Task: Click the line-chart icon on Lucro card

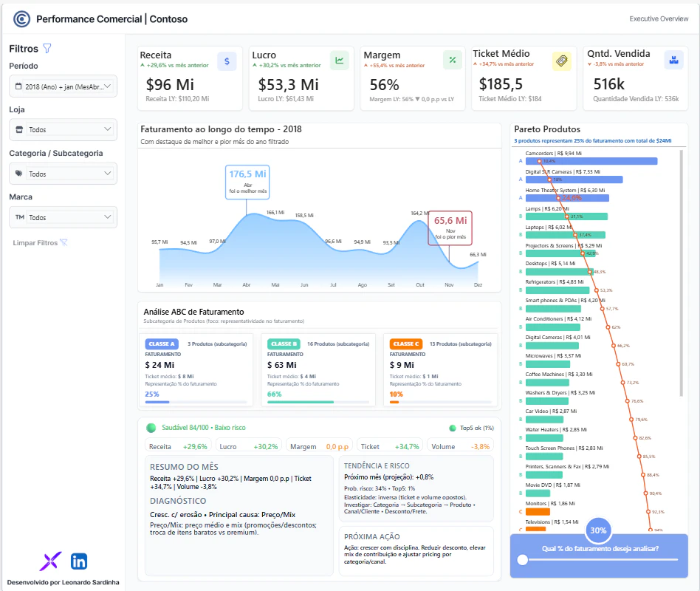Action: 339,61
